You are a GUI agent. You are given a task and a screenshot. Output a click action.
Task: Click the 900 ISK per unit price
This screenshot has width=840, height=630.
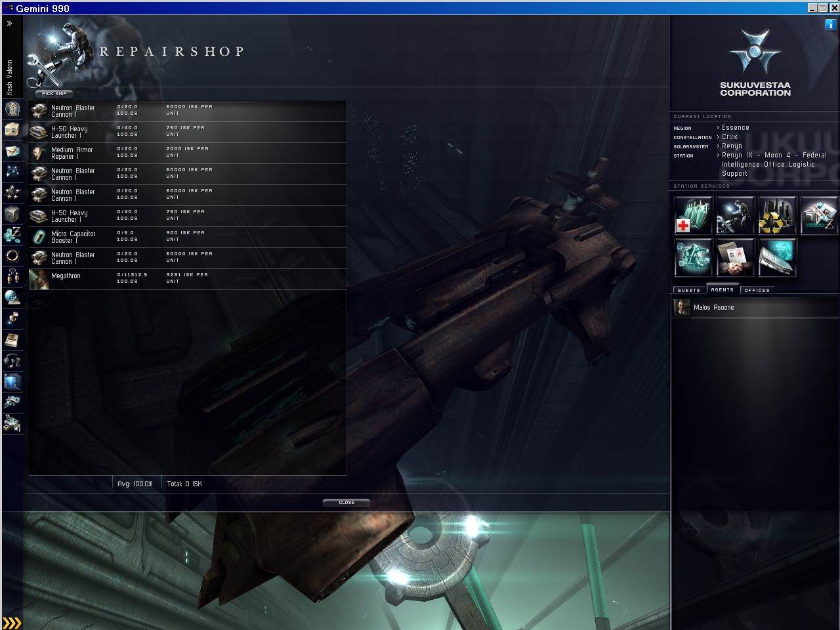pyautogui.click(x=185, y=236)
